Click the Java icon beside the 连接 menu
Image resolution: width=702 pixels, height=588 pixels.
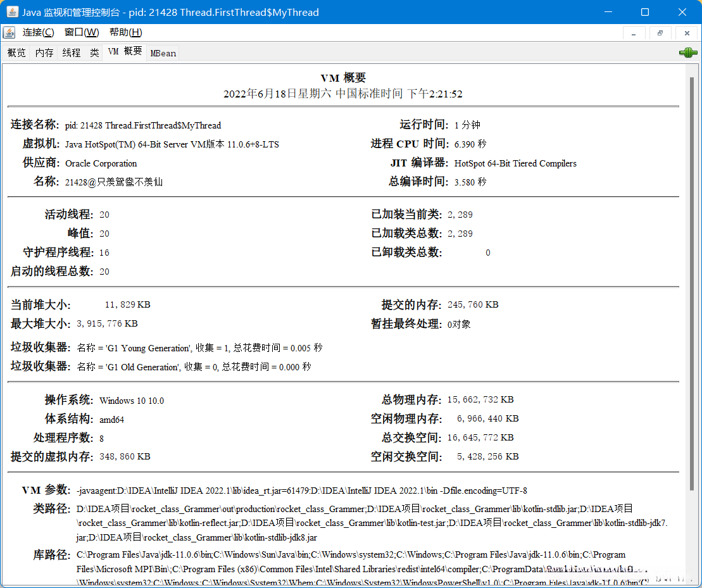(9, 32)
